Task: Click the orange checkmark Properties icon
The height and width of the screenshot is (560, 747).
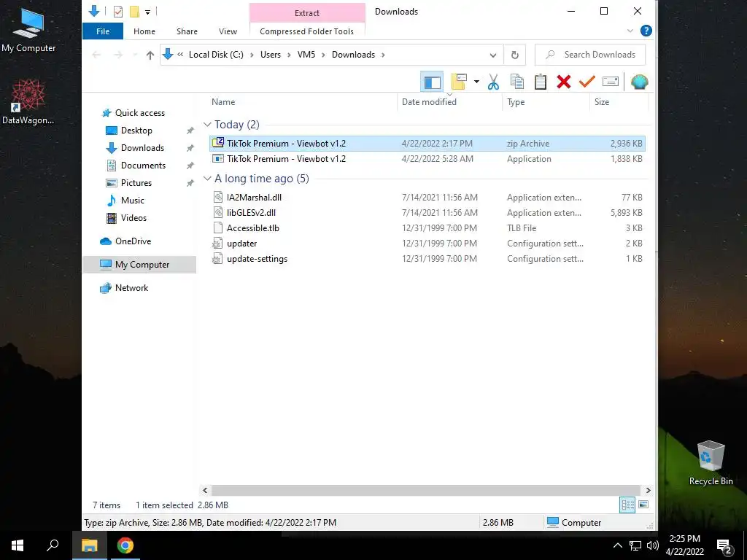Action: 587,82
